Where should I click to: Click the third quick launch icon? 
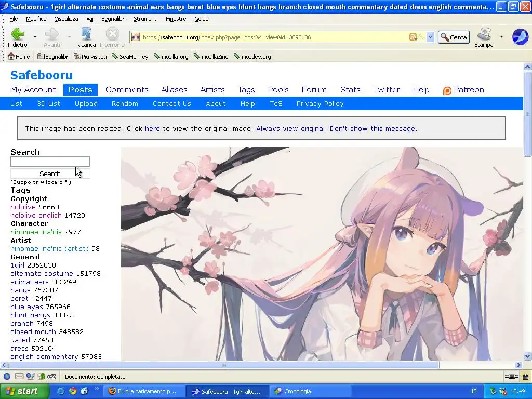coord(84,391)
